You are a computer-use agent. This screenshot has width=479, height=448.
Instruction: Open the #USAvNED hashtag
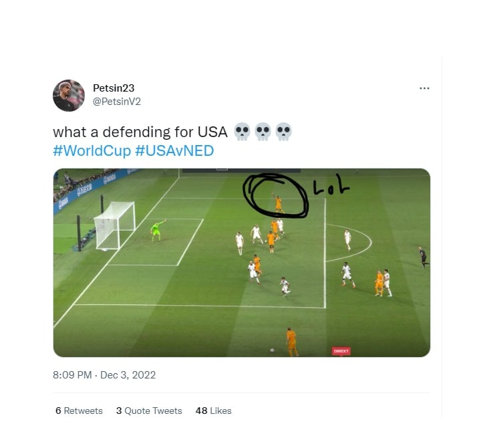pos(174,150)
